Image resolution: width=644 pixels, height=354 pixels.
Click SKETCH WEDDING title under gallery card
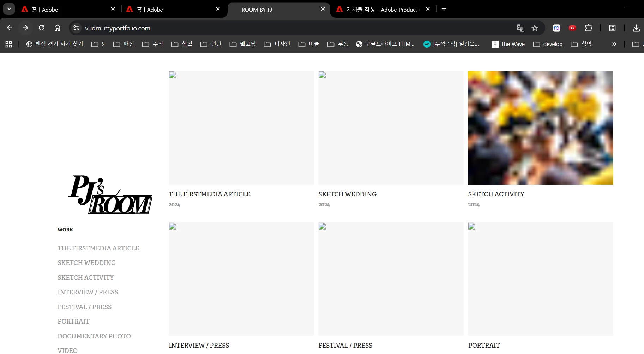pyautogui.click(x=348, y=194)
